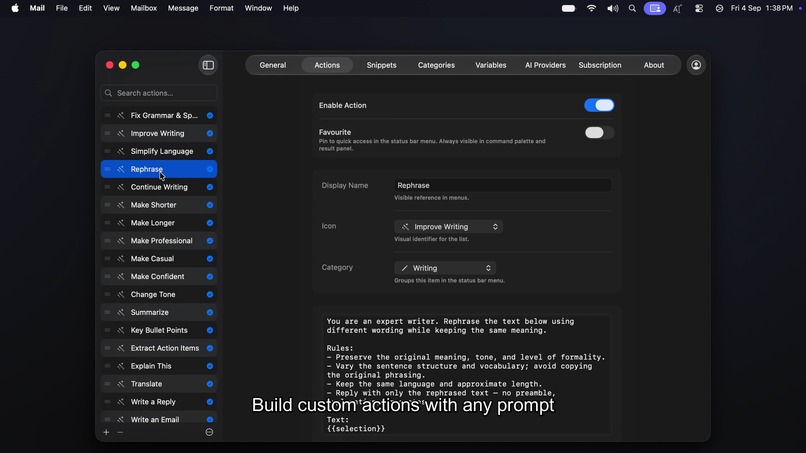The image size is (806, 453).
Task: Open Control Center in menu bar
Action: (x=699, y=8)
